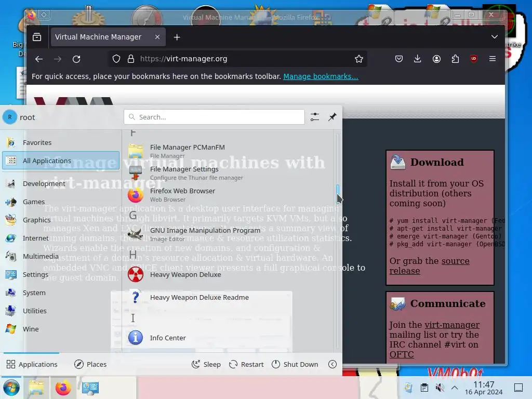The height and width of the screenshot is (399, 532).
Task: Open the Multimedia category
Action: click(61, 256)
